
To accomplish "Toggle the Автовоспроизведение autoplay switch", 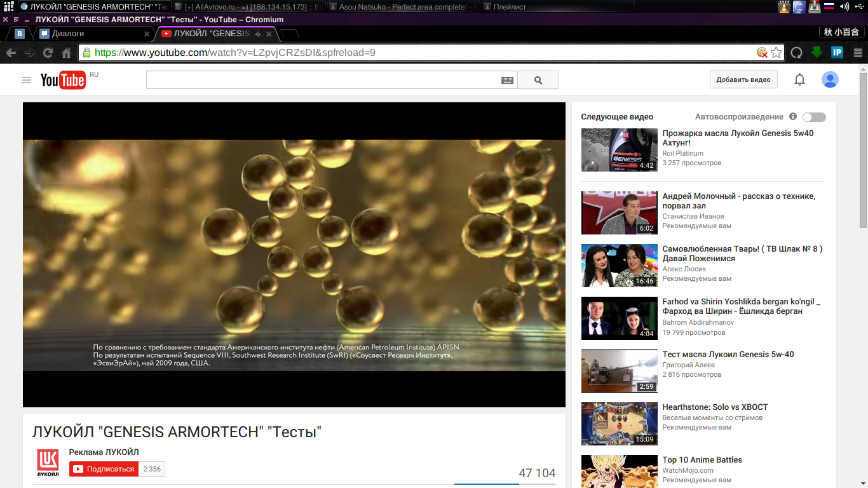I will tap(814, 117).
